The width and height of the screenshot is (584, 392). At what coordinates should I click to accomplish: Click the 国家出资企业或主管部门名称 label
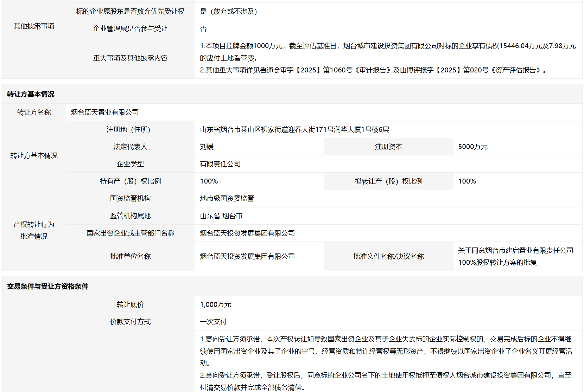[x=130, y=233]
